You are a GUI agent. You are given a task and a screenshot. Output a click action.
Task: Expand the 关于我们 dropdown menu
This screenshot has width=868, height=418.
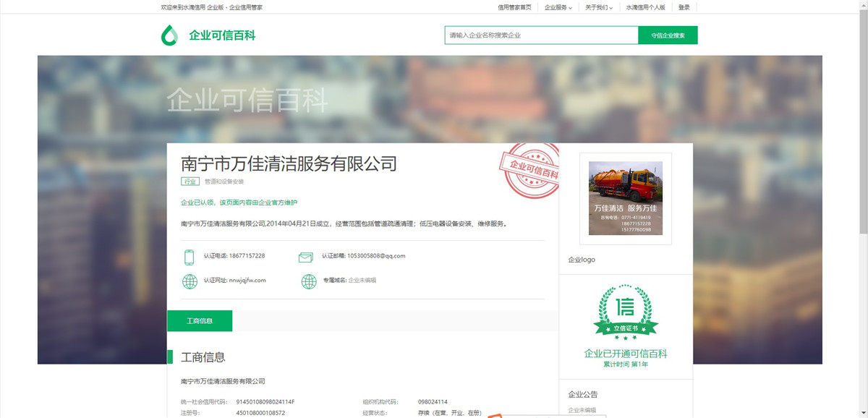599,7
